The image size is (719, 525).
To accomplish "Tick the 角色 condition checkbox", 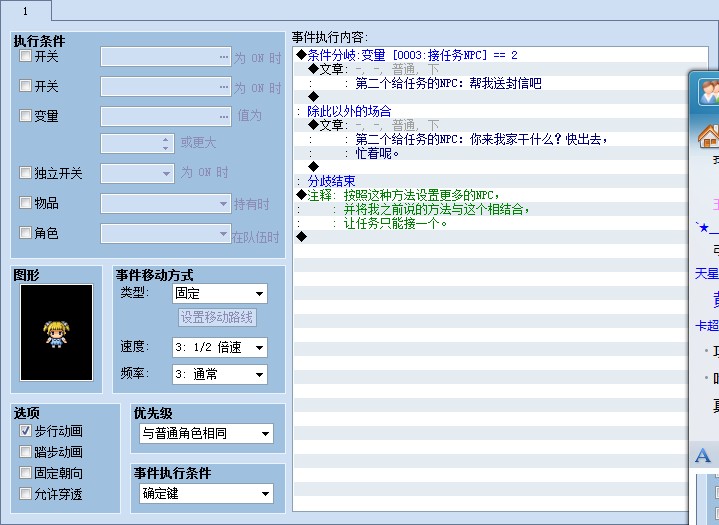I will coord(25,232).
